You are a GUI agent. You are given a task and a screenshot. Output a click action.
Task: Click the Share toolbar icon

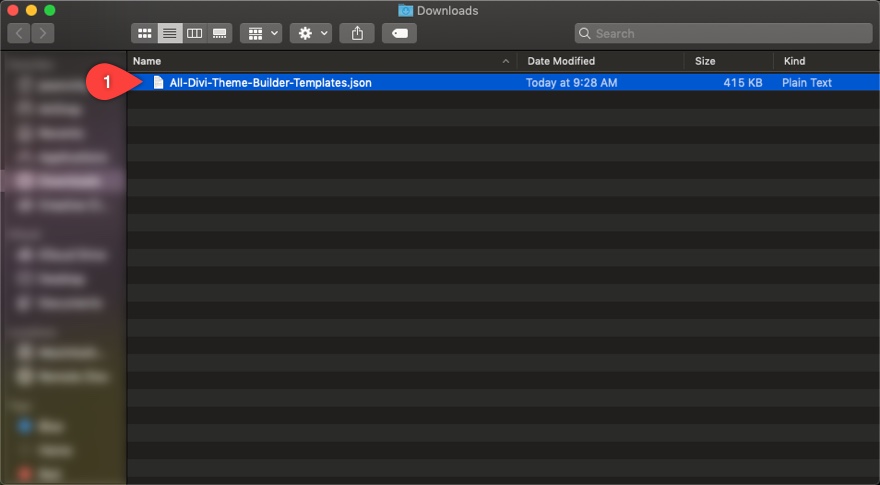pyautogui.click(x=357, y=34)
